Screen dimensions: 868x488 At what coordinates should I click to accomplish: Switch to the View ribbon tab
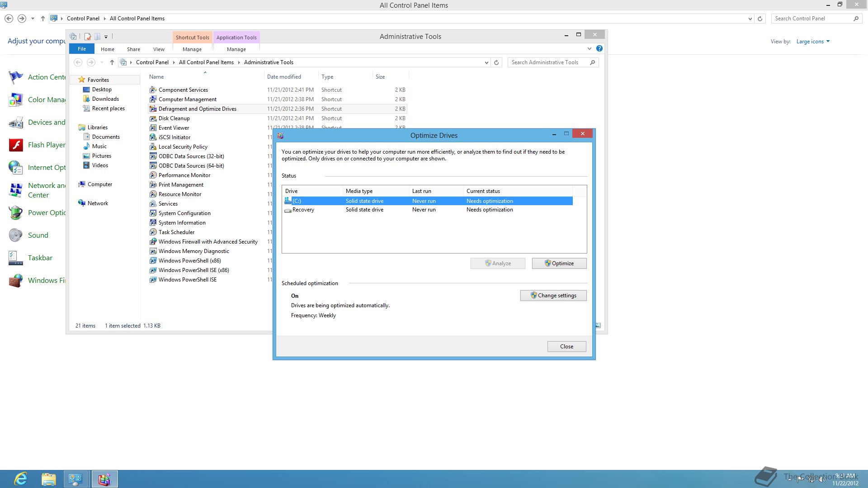coord(159,49)
